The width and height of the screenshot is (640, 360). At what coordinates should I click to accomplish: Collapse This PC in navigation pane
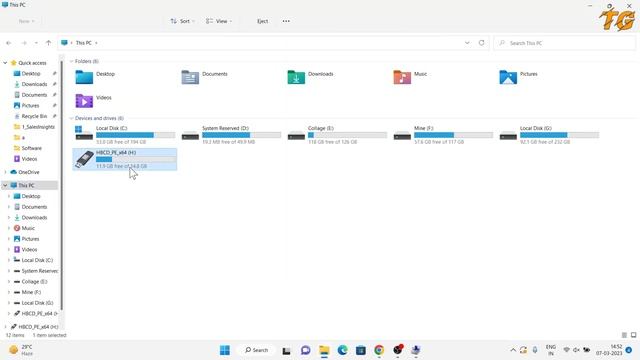click(x=5, y=185)
